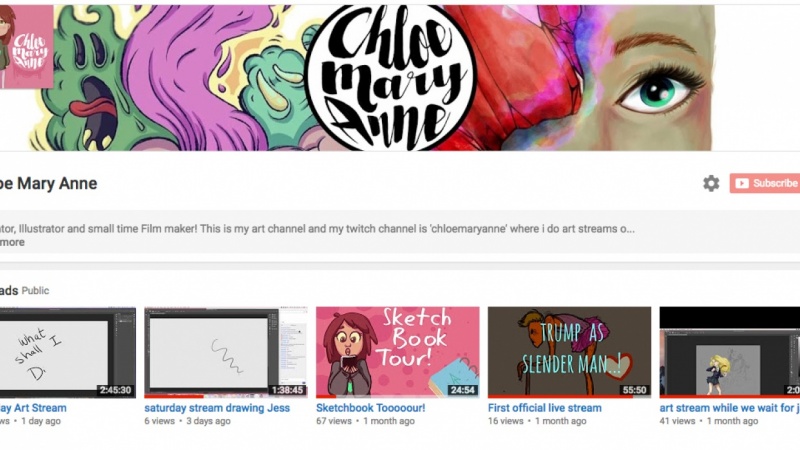Play the Trump as Slender Man thumbnail
This screenshot has height=450, width=800.
tap(569, 352)
